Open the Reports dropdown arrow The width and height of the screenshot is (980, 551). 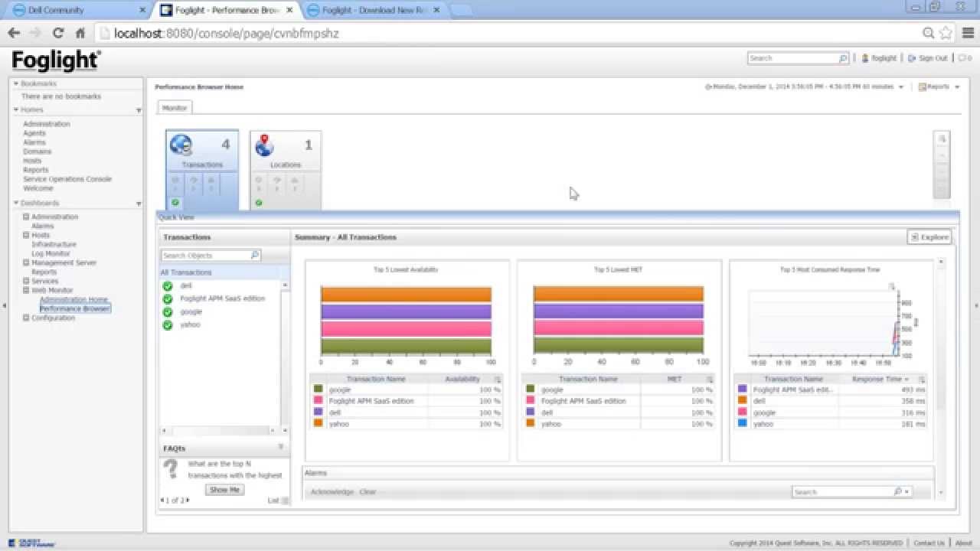point(957,87)
